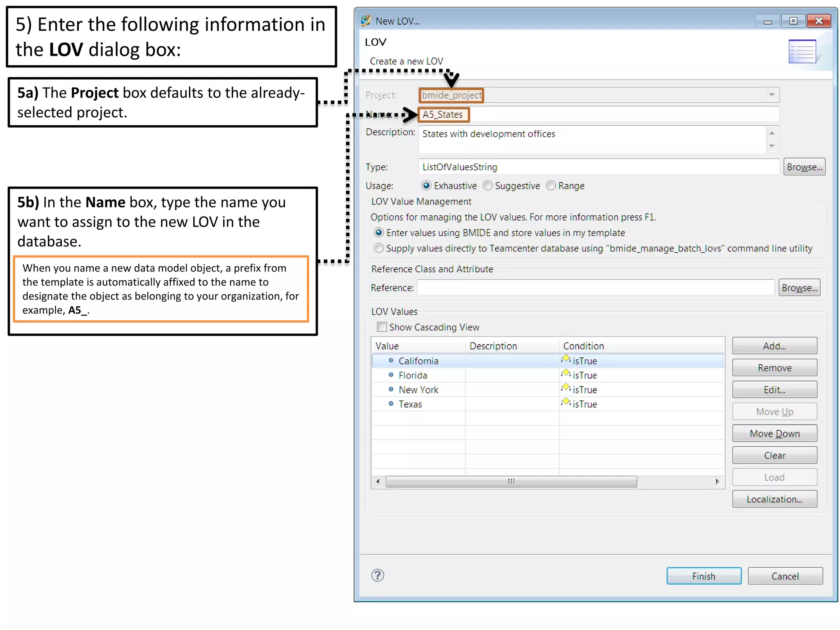The height and width of the screenshot is (630, 840).
Task: Click the LOV list icon in header
Action: pos(802,52)
